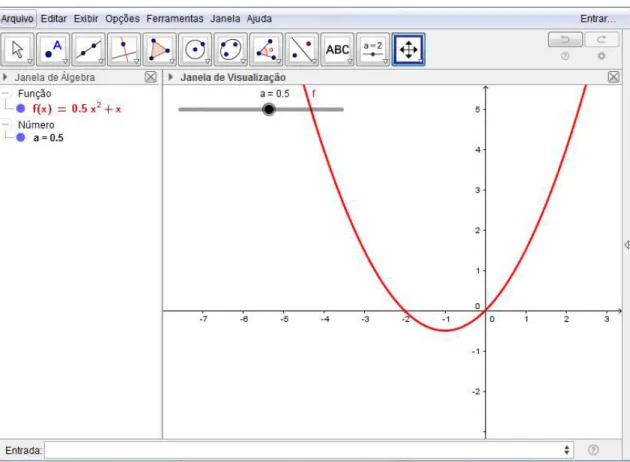This screenshot has width=630, height=462.
Task: Select the Reflect about line tool
Action: pyautogui.click(x=302, y=50)
